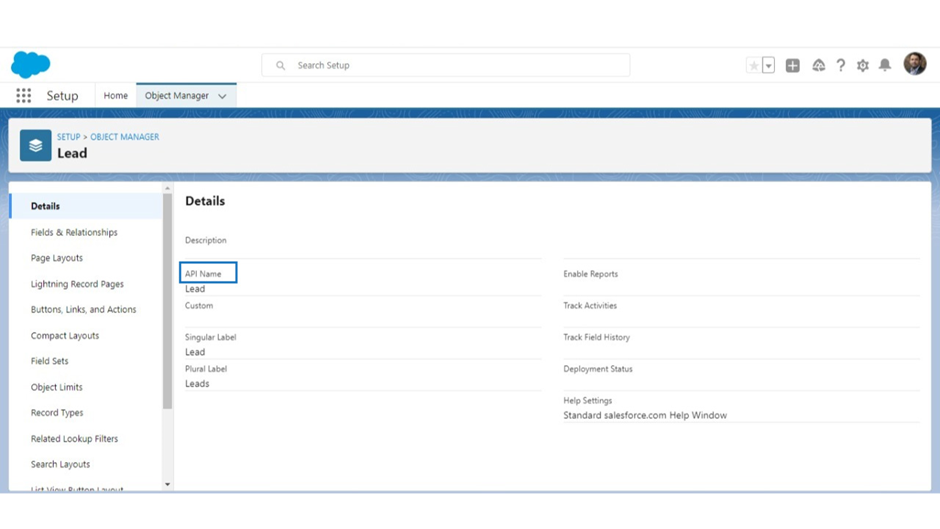Focus the Search Setup field
This screenshot has height=529, width=940.
(445, 65)
